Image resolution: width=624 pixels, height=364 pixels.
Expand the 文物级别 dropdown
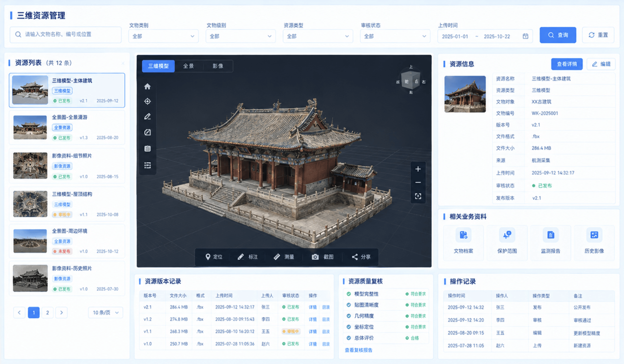(x=240, y=36)
